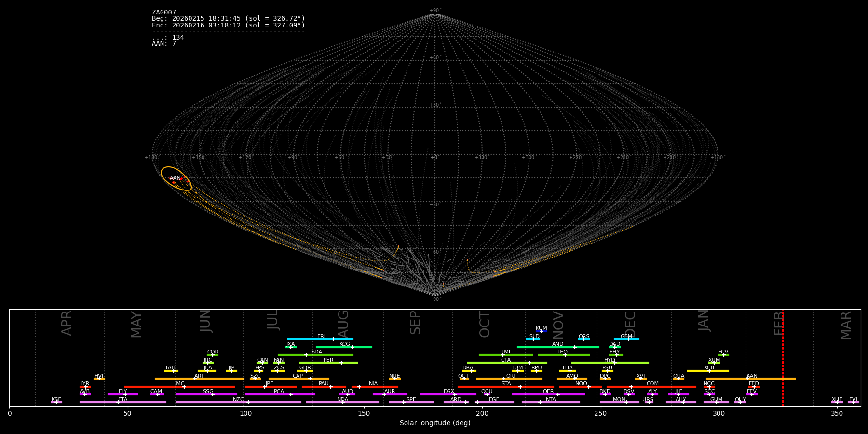Click the KSE shower label
The image size is (868, 434).
56,400
